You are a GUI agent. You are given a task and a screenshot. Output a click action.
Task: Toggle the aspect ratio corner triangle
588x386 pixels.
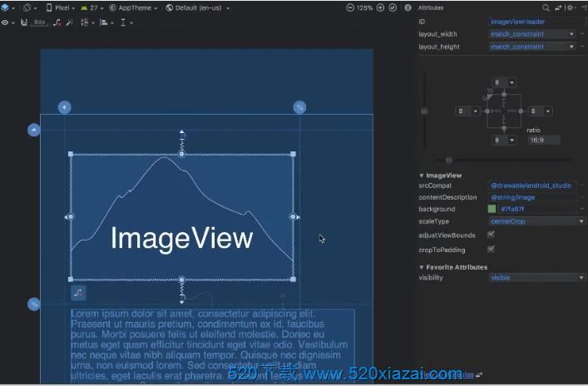489,97
